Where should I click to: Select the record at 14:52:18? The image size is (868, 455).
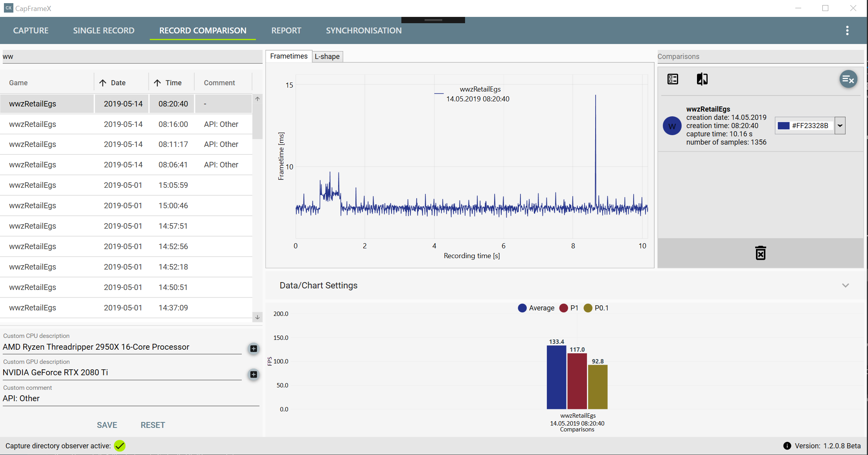coord(126,267)
